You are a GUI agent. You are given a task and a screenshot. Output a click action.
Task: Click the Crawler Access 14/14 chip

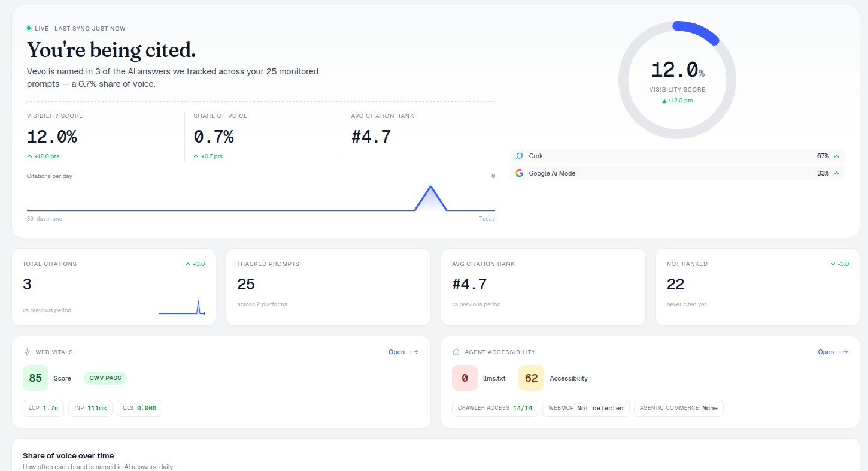point(495,408)
